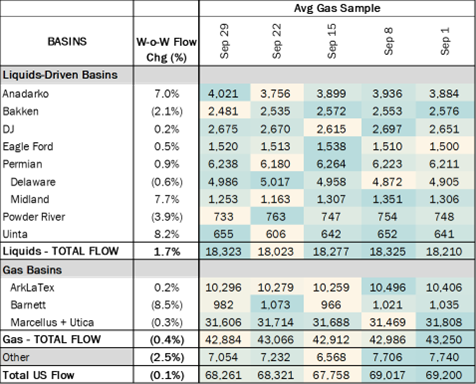Click the Sep 29 column header

[224, 41]
